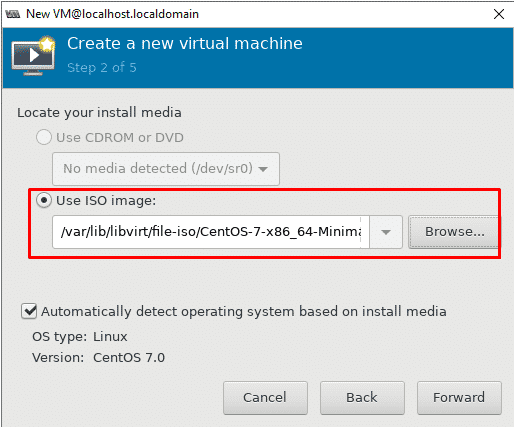Image resolution: width=515 pixels, height=427 pixels.
Task: Click the Automatically detect operating system label
Action: [244, 311]
